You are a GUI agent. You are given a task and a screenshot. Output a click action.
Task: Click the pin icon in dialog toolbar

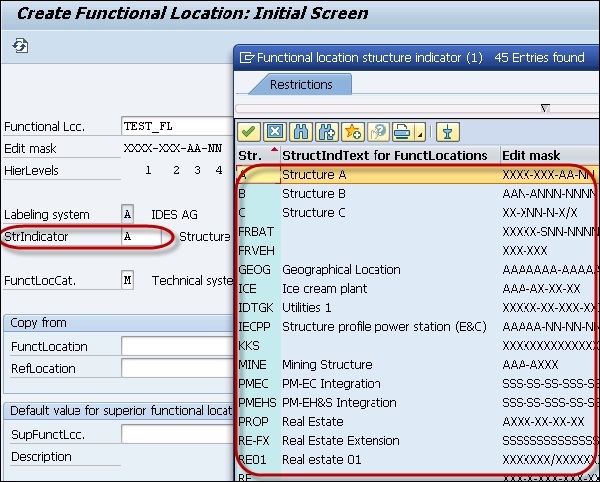[449, 131]
